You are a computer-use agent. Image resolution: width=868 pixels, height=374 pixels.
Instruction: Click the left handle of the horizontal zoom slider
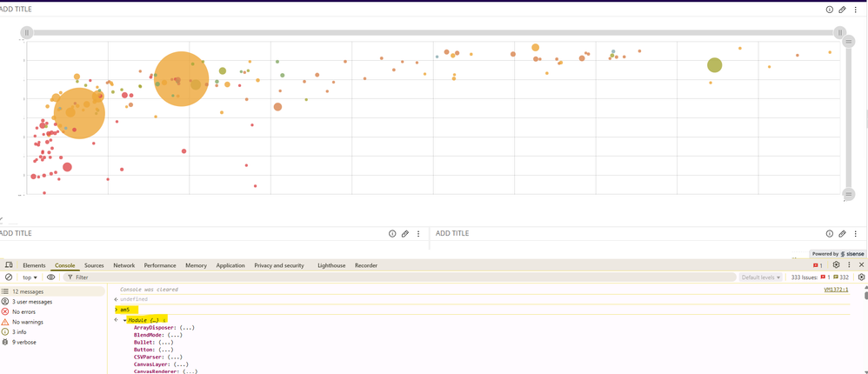(27, 32)
